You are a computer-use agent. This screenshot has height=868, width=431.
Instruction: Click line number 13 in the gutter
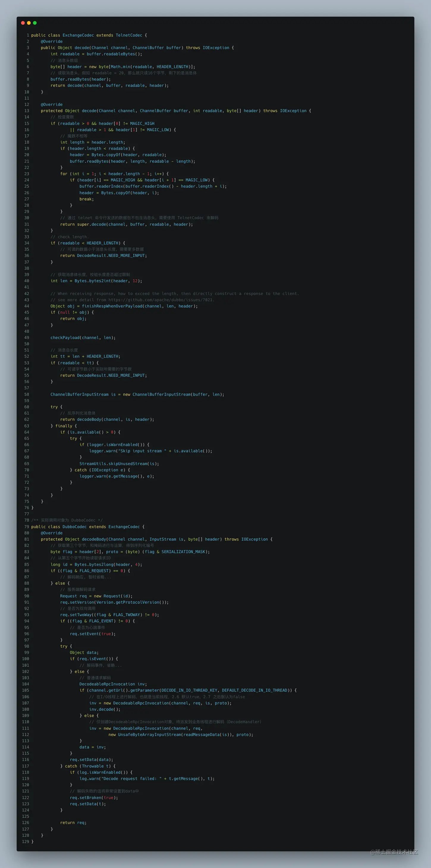26,111
